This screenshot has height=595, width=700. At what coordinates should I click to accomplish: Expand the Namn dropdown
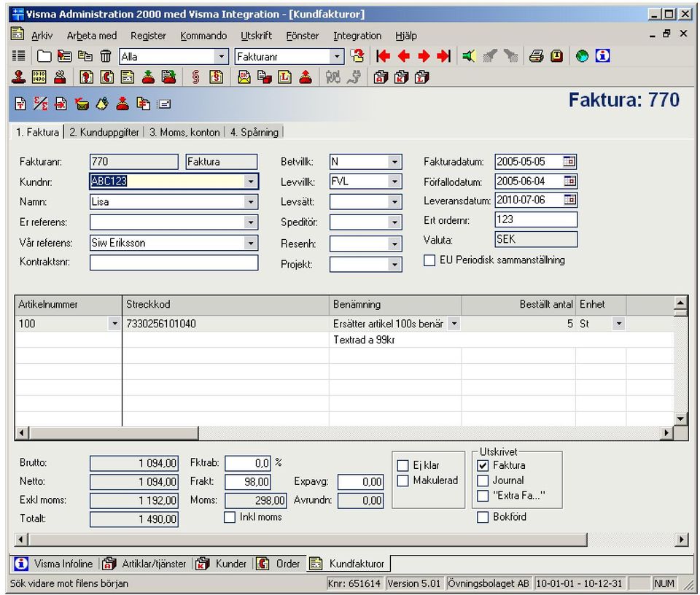(250, 202)
